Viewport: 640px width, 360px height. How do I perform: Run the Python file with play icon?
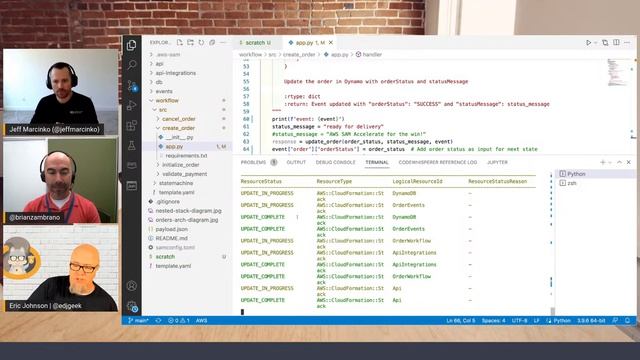588,42
